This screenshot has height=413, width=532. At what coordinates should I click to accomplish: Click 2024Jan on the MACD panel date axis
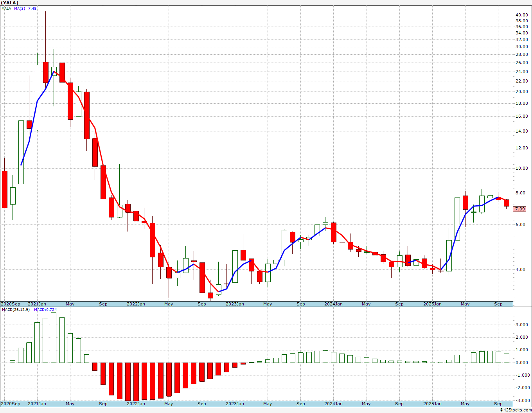(x=334, y=404)
